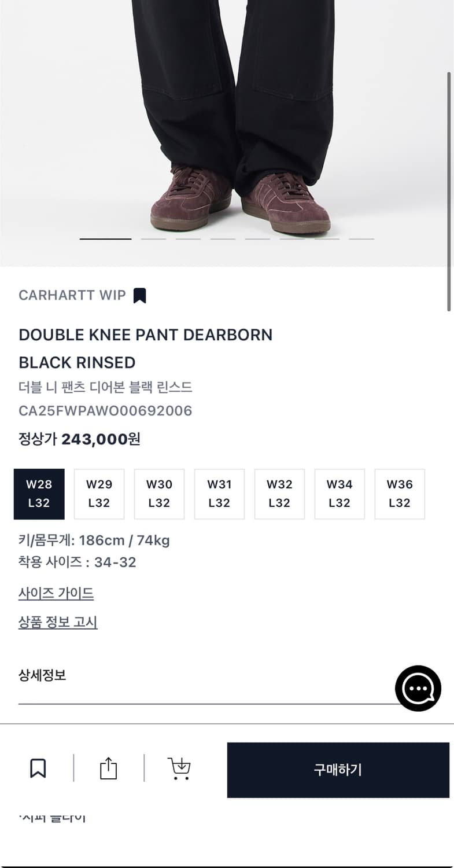
Task: Tap the brand bookmark icon beside CARHARTT WIP
Action: click(139, 295)
